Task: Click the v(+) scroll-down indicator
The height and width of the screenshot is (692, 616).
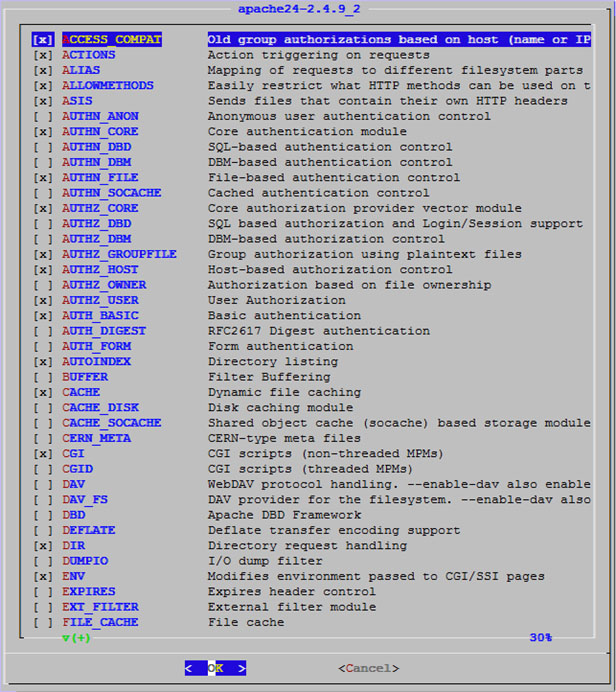Action: (x=76, y=638)
